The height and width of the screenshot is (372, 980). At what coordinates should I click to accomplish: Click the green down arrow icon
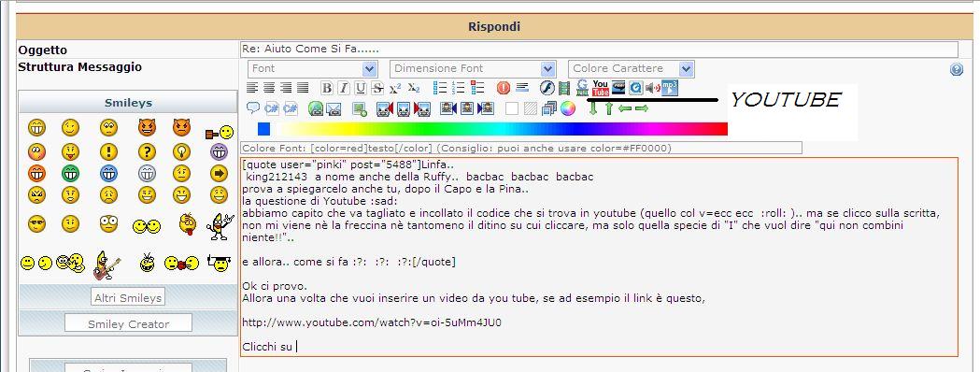coord(593,108)
